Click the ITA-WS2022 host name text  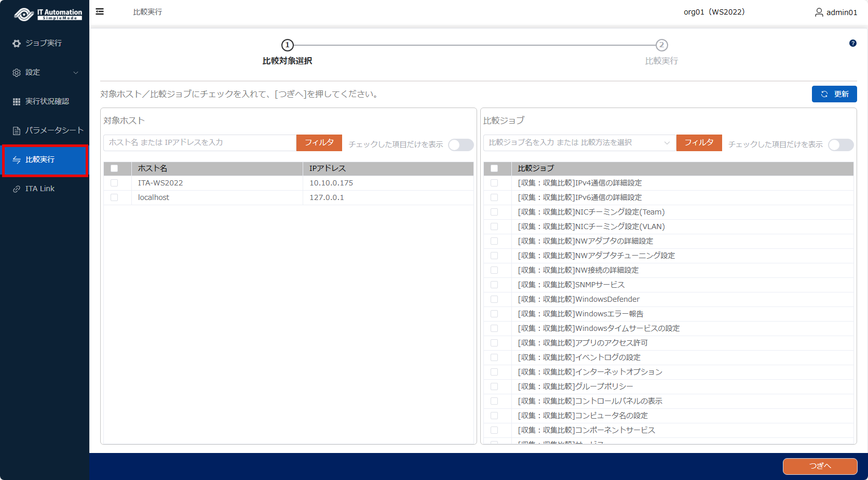[160, 183]
